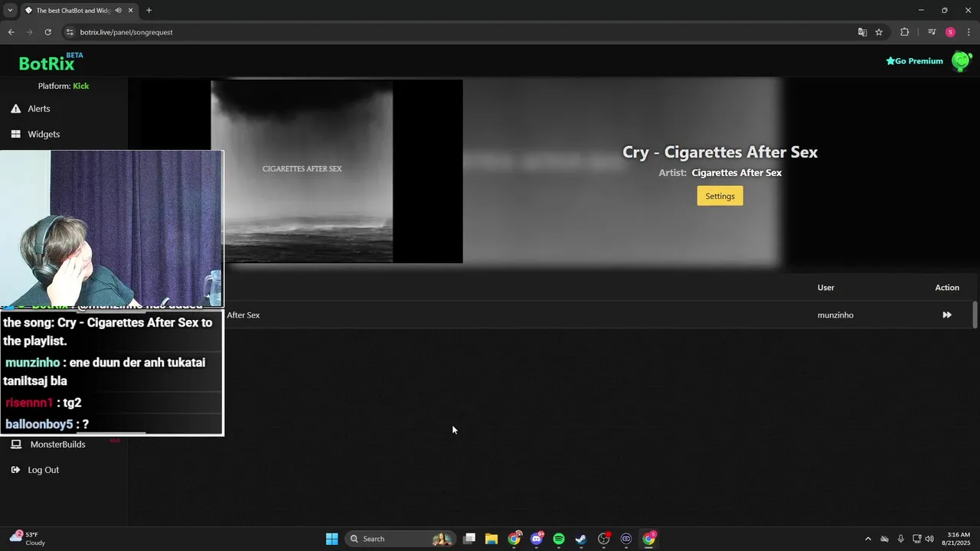The image size is (980, 551).
Task: Show hidden system tray icons
Action: (x=867, y=539)
